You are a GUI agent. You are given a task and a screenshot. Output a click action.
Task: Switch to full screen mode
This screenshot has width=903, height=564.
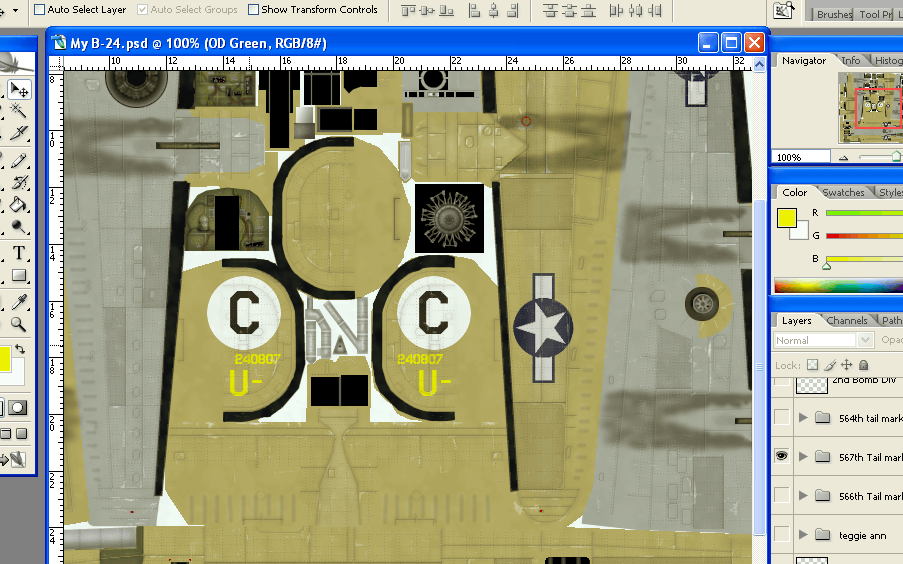tap(22, 433)
